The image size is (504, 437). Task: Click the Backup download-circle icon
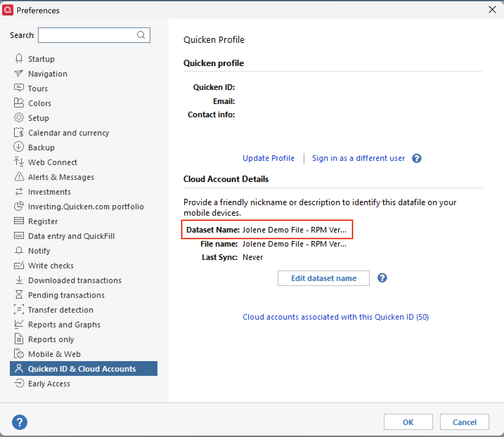(x=19, y=147)
